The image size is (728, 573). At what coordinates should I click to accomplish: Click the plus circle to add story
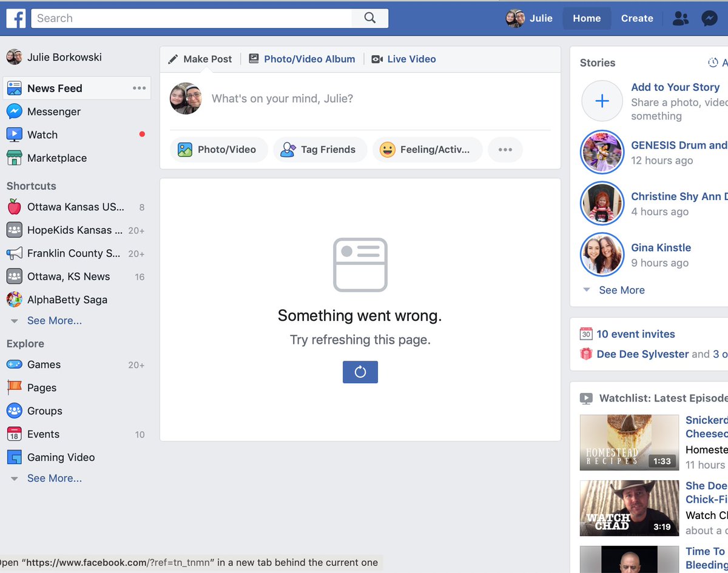tap(602, 101)
